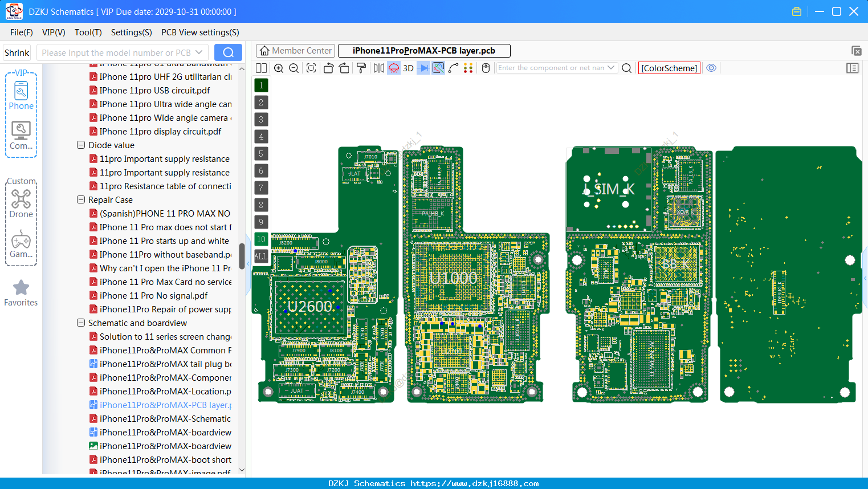Select the iPhone11ProProMAX-PCB layer.pcb tab
This screenshot has height=489, width=868.
(424, 51)
